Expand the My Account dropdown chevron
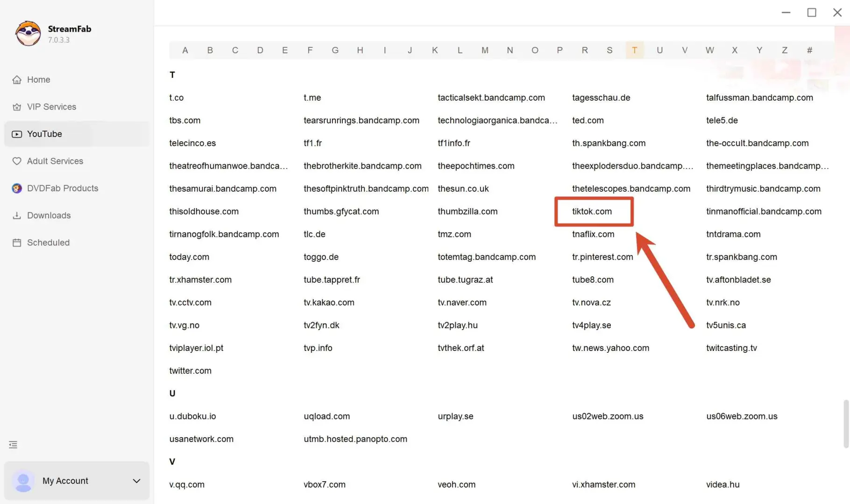850x504 pixels. [x=136, y=481]
